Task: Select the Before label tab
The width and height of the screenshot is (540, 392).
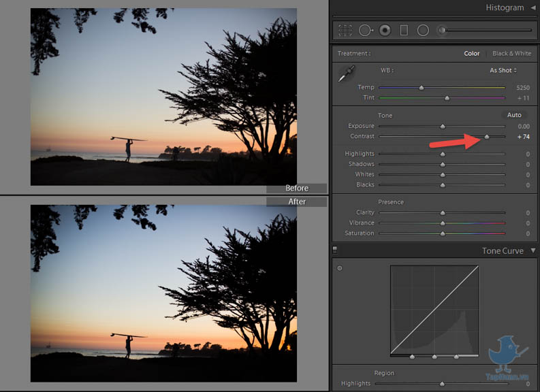Action: [296, 189]
